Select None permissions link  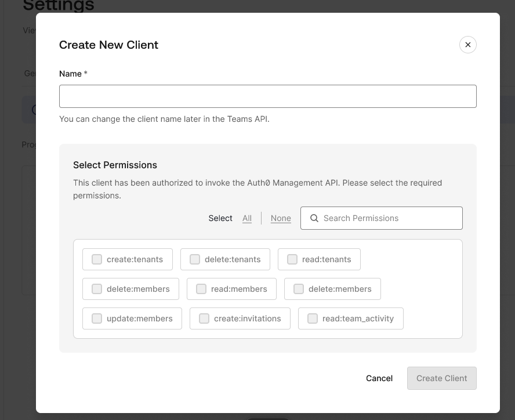point(281,218)
